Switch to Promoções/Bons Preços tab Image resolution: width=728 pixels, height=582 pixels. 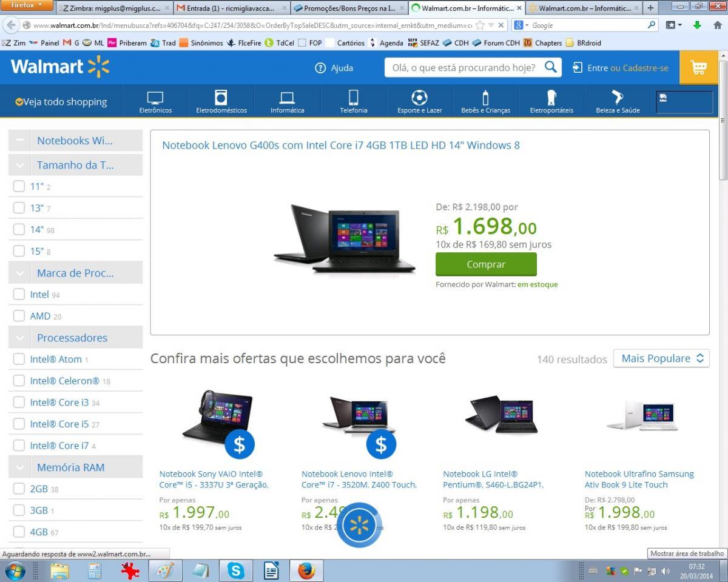pos(349,8)
